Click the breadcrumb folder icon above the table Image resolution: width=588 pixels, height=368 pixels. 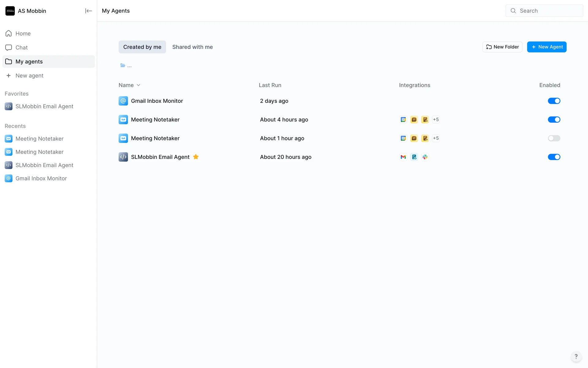click(x=123, y=65)
